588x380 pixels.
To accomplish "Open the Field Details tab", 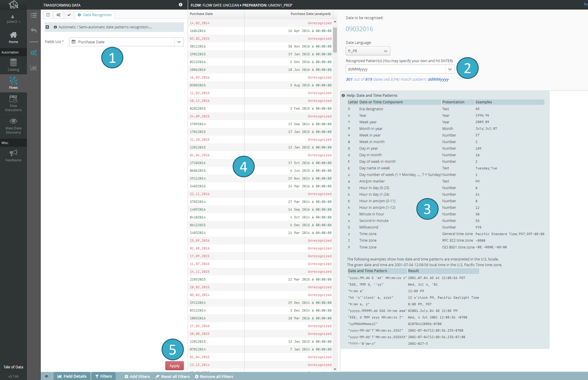I will point(72,376).
